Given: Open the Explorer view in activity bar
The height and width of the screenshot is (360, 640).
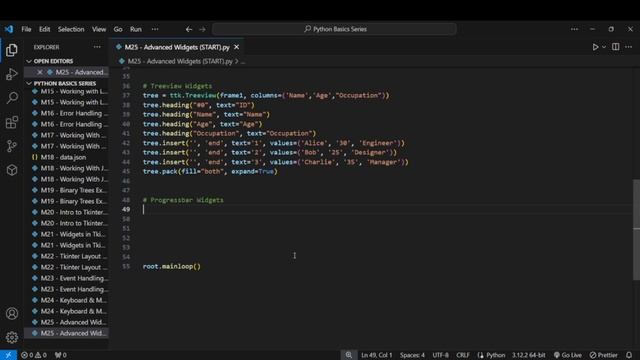Looking at the screenshot, I should pos(12,50).
